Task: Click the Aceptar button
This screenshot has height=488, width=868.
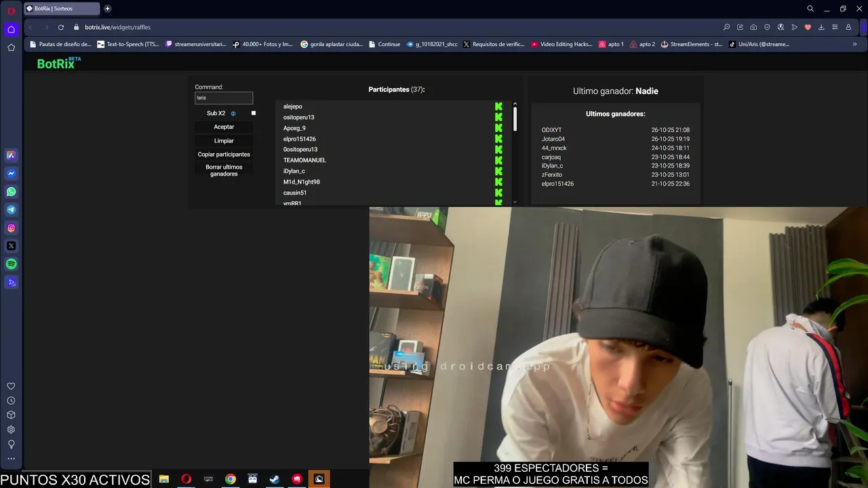Action: [x=224, y=127]
